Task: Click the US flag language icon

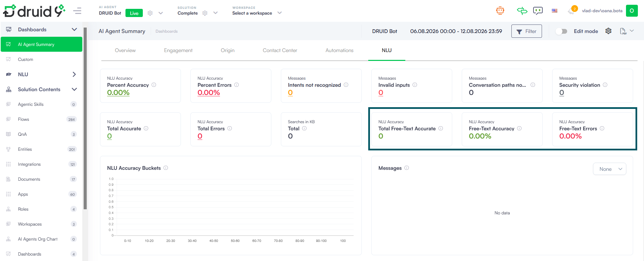Action: [x=555, y=11]
